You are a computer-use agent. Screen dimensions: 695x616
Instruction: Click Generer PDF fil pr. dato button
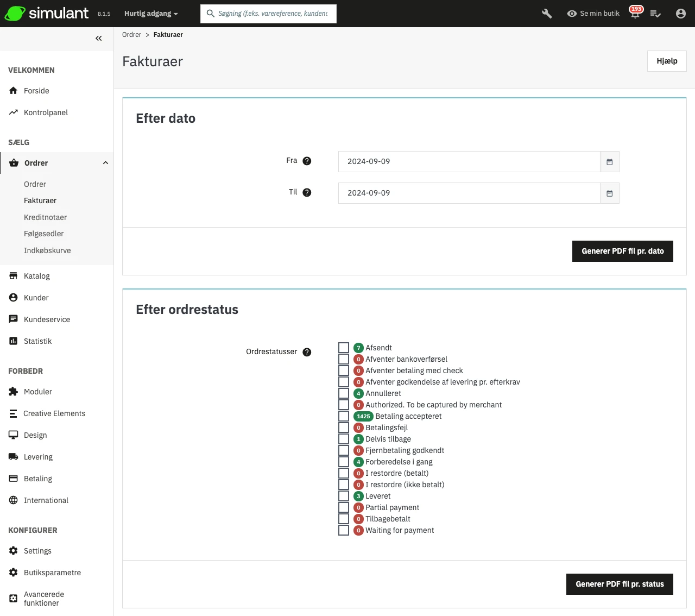coord(622,251)
